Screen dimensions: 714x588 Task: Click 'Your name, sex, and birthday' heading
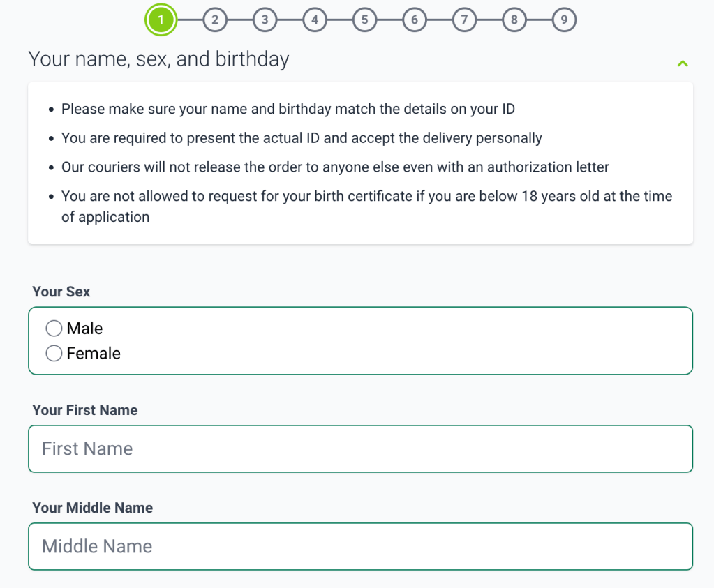click(x=158, y=59)
